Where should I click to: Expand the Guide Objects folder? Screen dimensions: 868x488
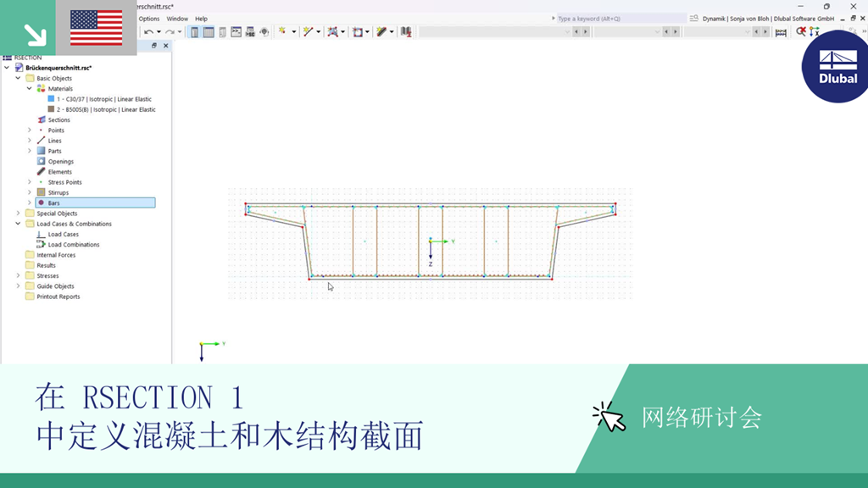coord(18,286)
